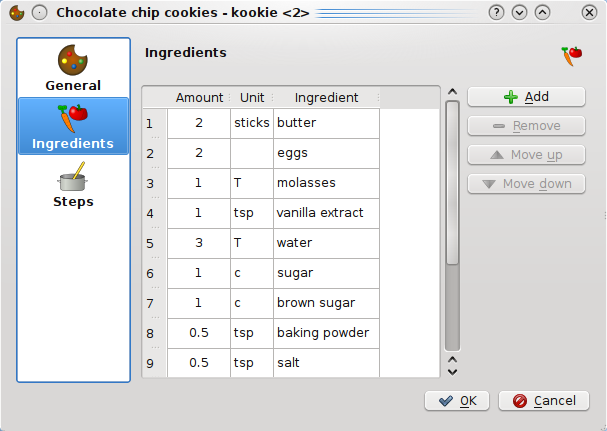Viewport: 607px width, 431px height.
Task: Select row 6 header for sugar
Action: pos(152,273)
